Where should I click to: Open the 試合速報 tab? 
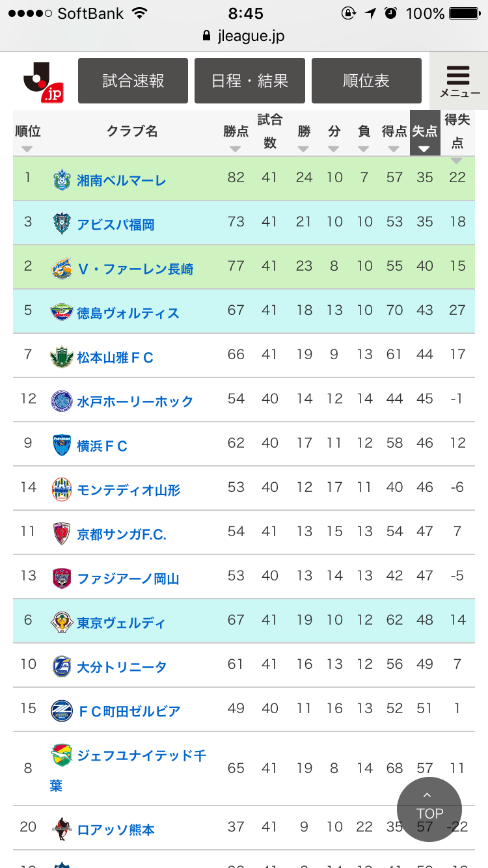[133, 81]
